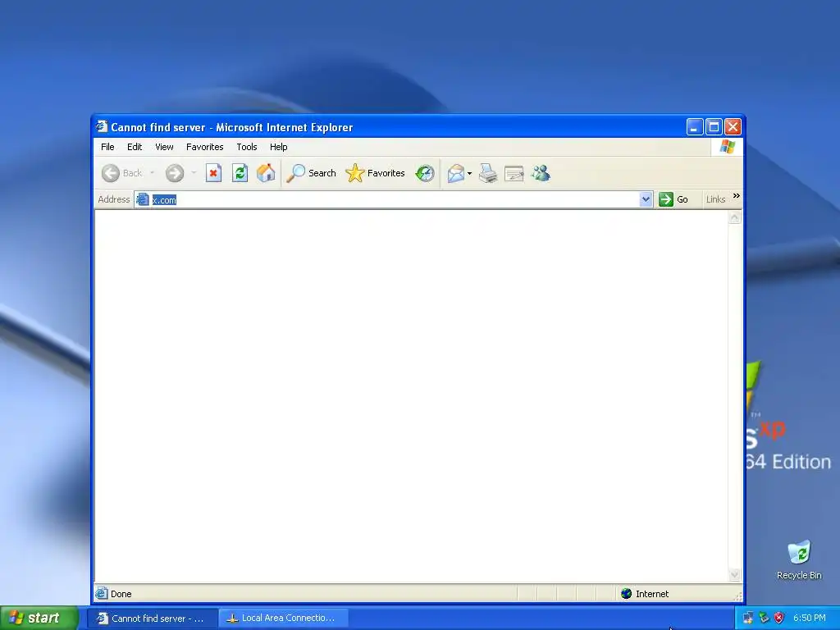Click status bar page icon next to Done

pos(101,594)
